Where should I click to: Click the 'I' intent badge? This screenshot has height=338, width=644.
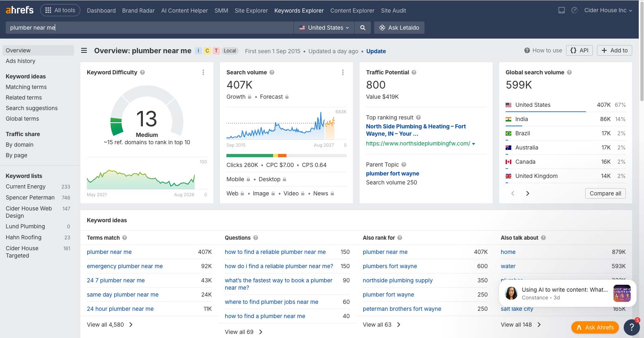(198, 51)
